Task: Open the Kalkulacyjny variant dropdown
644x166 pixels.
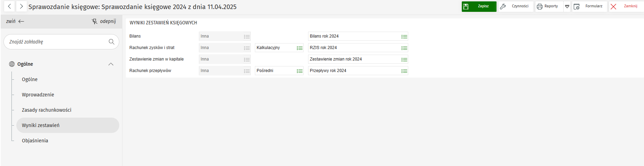Action: click(x=299, y=48)
